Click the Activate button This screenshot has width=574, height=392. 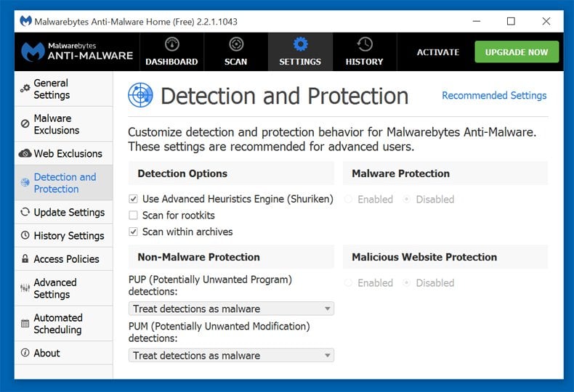(x=438, y=52)
